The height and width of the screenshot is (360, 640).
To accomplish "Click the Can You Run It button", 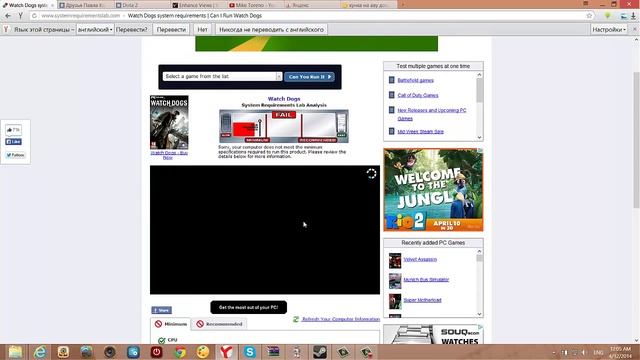I will coord(309,77).
